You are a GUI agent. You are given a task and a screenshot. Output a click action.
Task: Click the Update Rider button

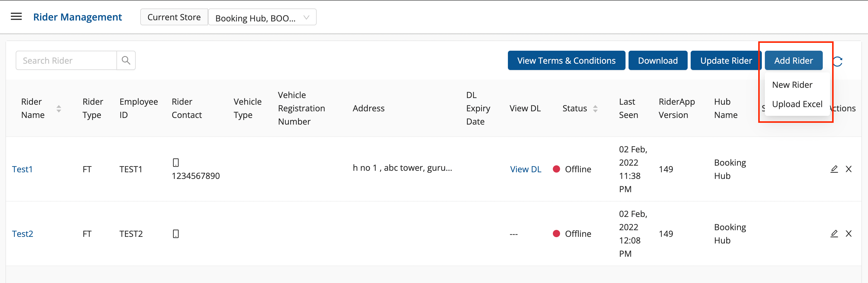[726, 61]
